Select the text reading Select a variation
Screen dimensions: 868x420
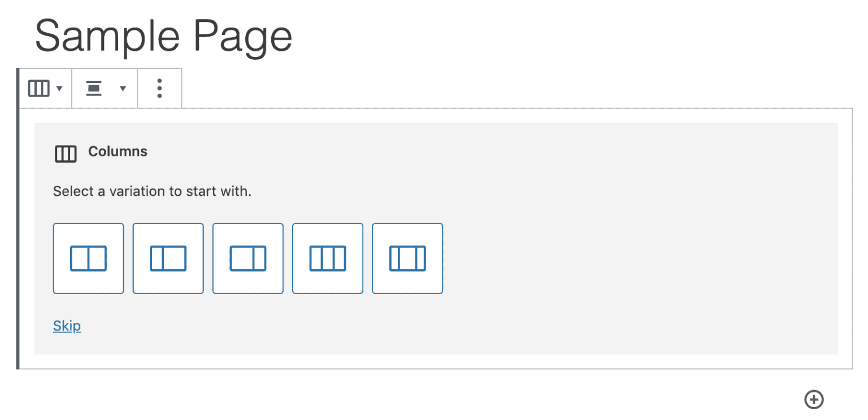click(x=151, y=191)
